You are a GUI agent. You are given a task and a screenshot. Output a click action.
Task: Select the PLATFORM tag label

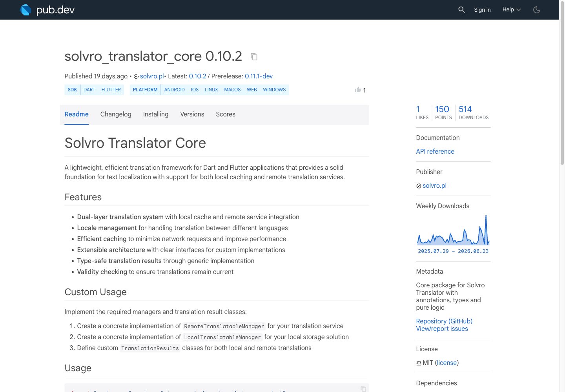click(145, 90)
